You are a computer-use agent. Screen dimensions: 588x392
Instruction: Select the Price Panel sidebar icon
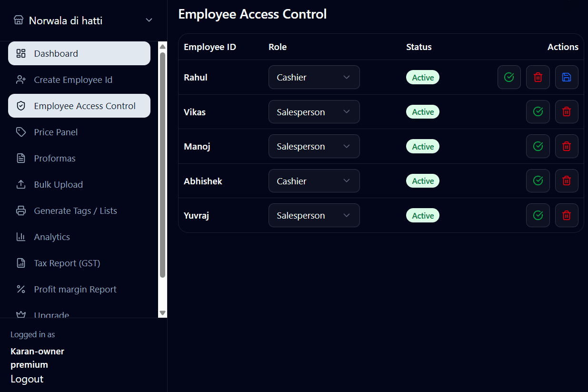21,132
